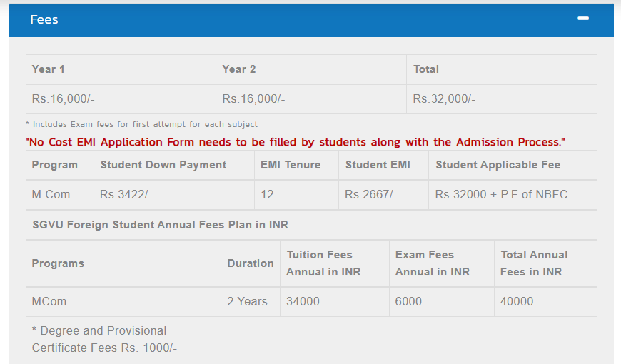Select the exam fees value 6000
621x364 pixels.
(442, 302)
